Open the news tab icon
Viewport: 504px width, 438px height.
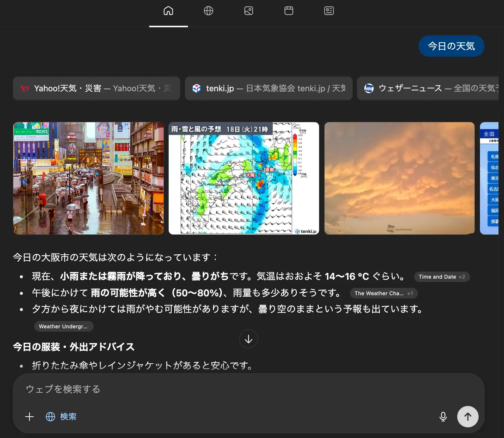pyautogui.click(x=329, y=11)
